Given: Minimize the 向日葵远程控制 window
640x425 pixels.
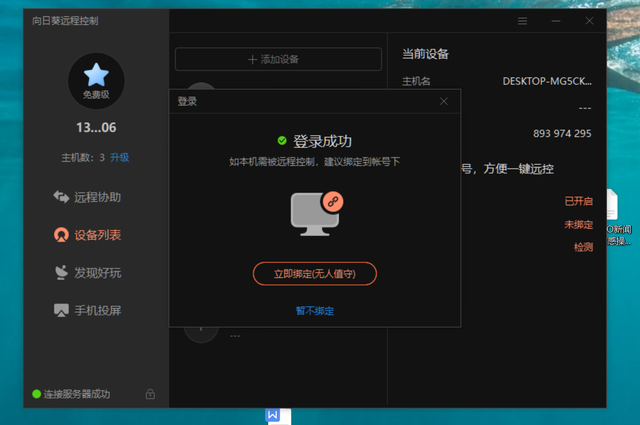Looking at the screenshot, I should 556,21.
